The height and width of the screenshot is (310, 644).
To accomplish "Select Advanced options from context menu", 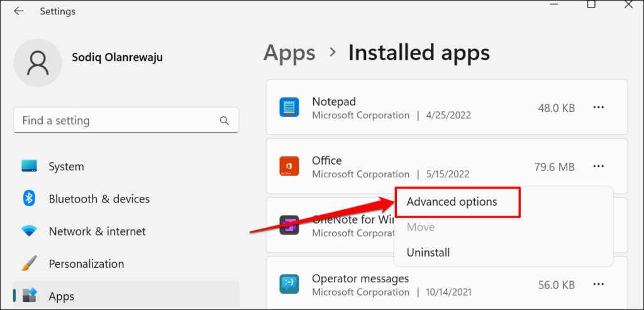I will [x=452, y=202].
